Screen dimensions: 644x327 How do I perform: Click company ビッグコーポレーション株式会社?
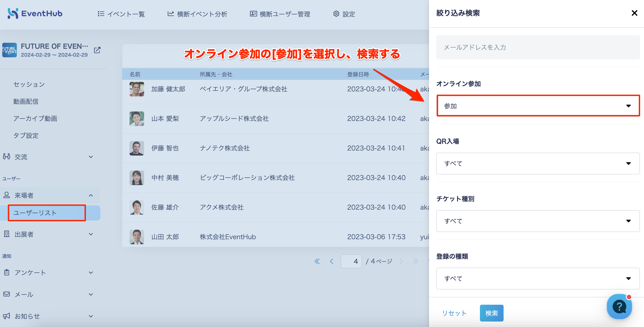[x=247, y=178]
